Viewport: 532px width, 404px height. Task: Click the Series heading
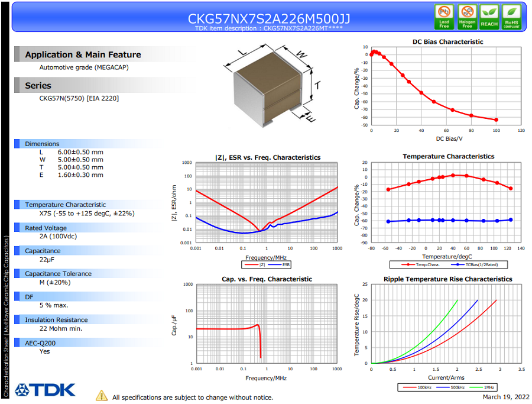38,85
